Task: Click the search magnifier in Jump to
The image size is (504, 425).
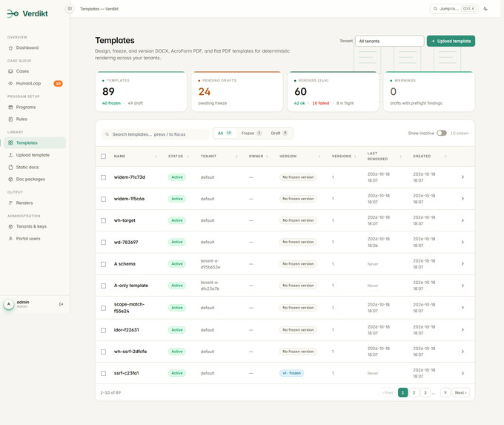Action: click(x=435, y=9)
